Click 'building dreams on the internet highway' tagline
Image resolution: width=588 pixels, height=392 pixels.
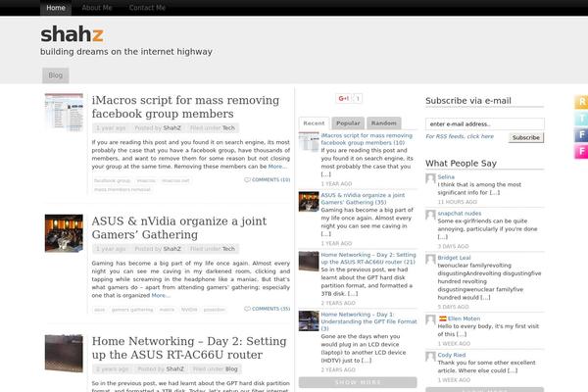coord(126,52)
